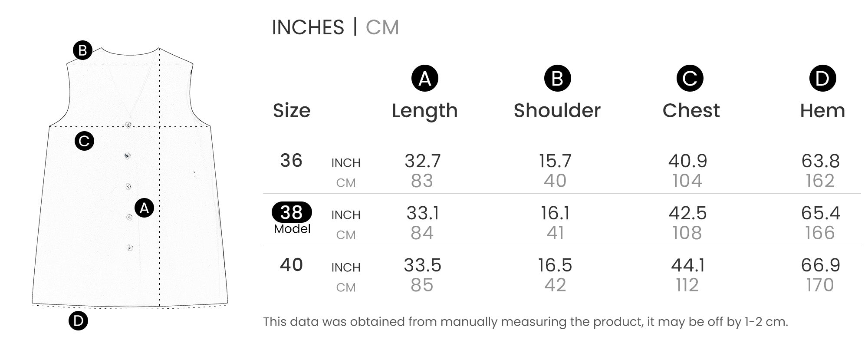Screen dimensions: 868x350
Task: Select size 36 row label
Action: [291, 161]
